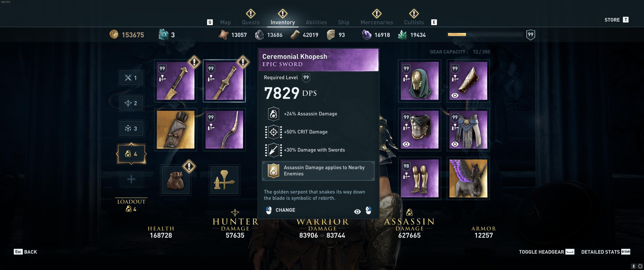Select the golden helmet hood gear slot
644x270 pixels.
coord(419,81)
